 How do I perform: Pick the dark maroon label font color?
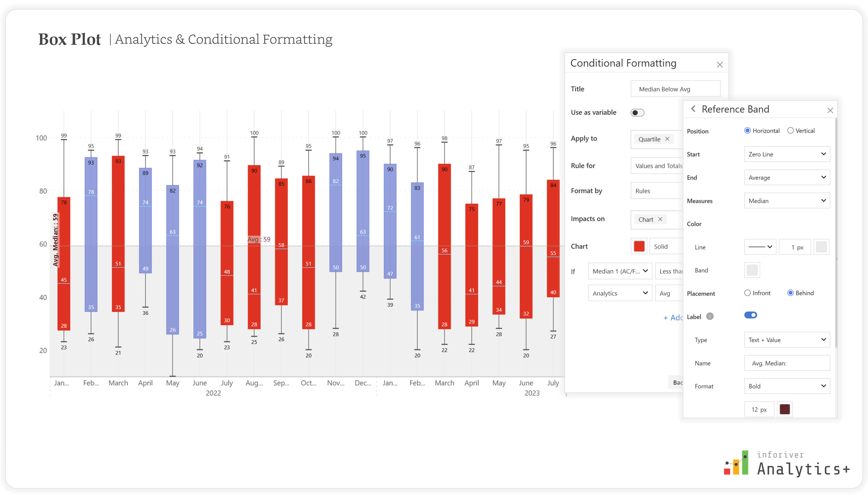(785, 409)
